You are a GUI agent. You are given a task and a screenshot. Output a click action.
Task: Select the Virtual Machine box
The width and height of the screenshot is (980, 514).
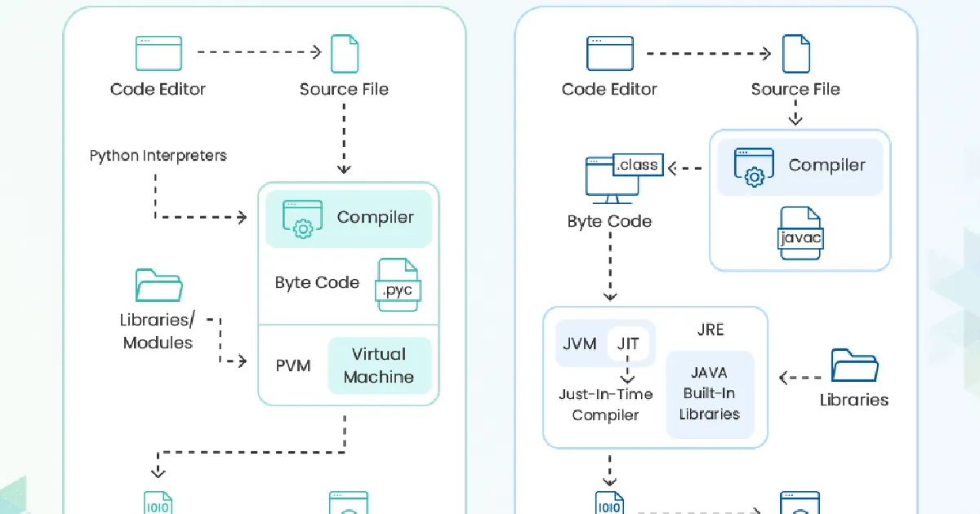[379, 366]
